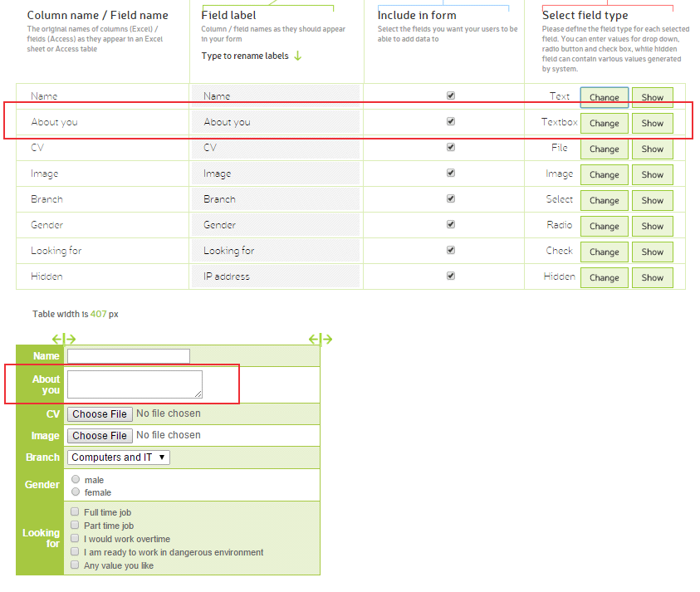This screenshot has width=700, height=592.
Task: Click Change next to the Text field type
Action: click(604, 97)
